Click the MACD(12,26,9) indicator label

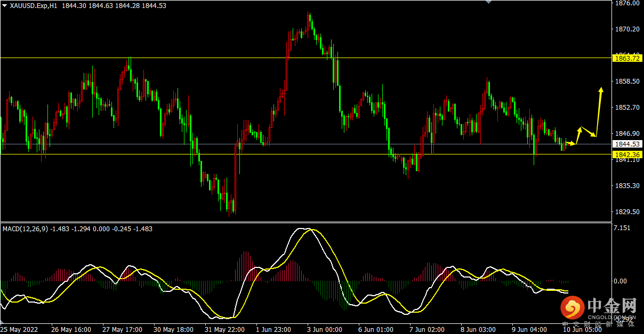tap(25, 229)
